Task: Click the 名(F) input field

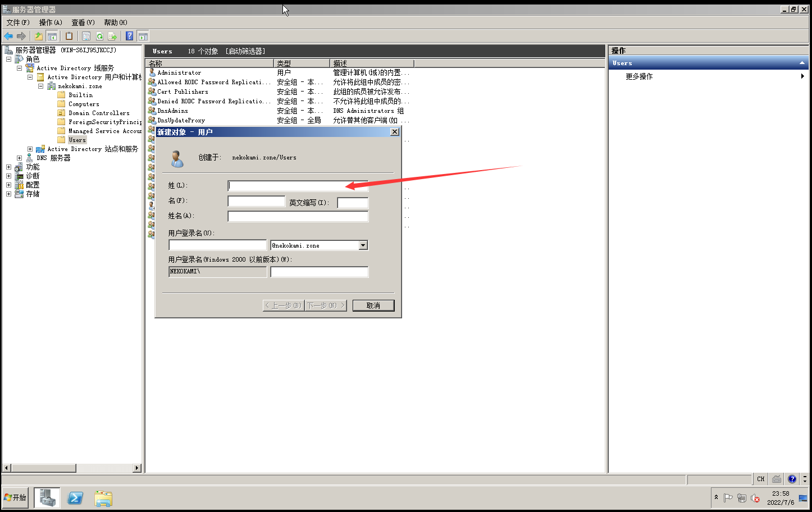Action: tap(256, 201)
